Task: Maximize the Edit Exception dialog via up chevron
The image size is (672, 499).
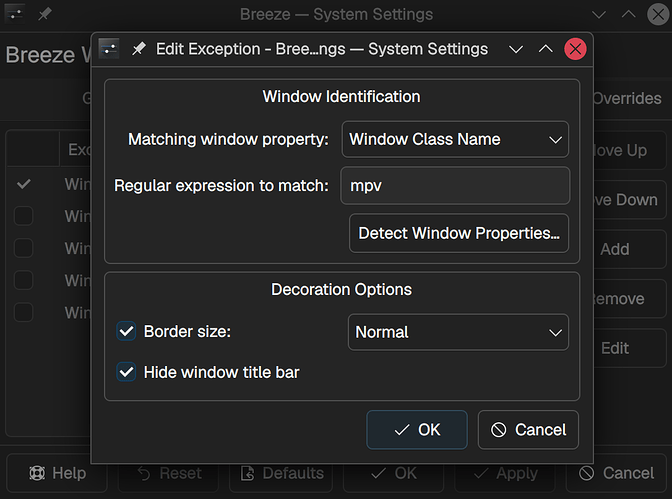Action: click(546, 49)
